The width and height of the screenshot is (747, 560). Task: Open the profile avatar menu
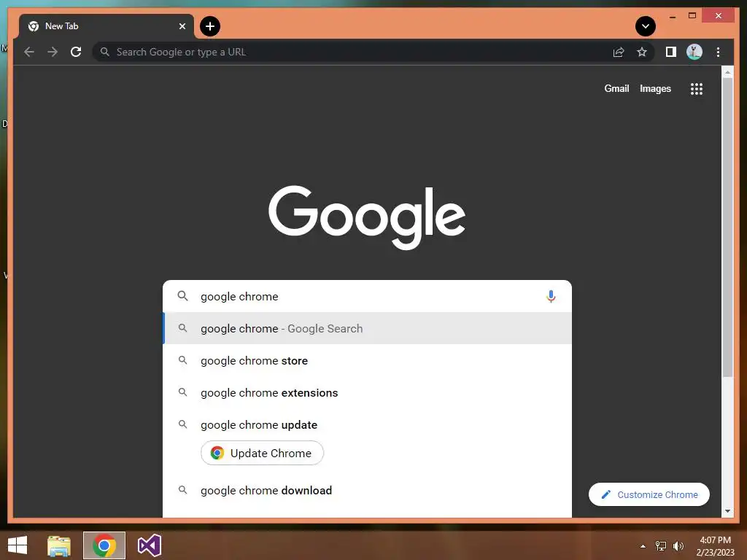pyautogui.click(x=694, y=52)
